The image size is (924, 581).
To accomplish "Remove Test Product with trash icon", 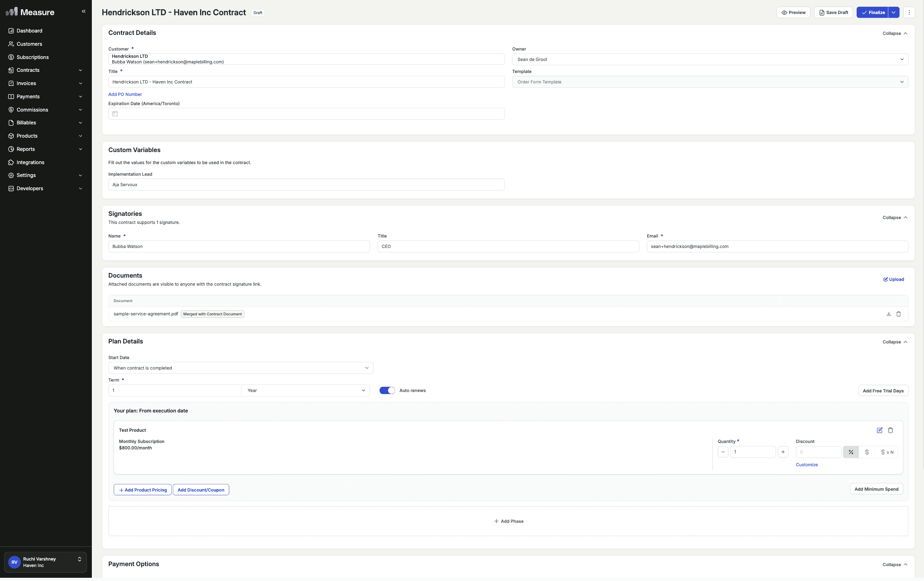I will (890, 430).
